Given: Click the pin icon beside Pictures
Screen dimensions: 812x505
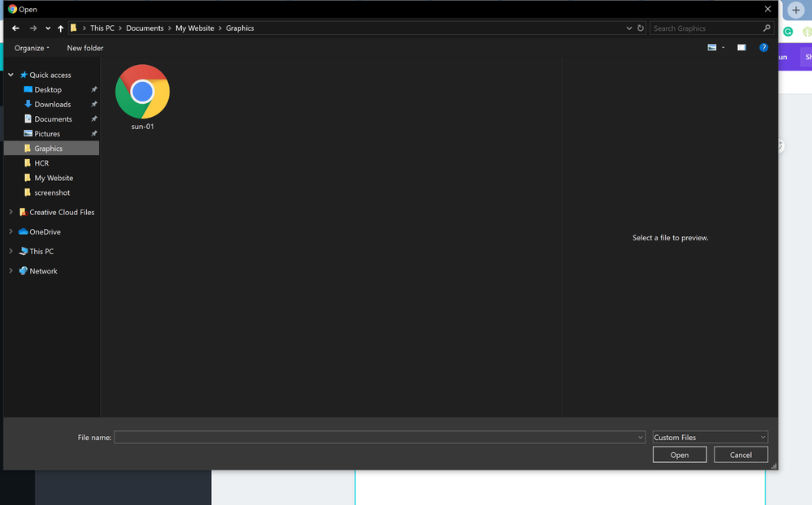Looking at the screenshot, I should tap(93, 134).
